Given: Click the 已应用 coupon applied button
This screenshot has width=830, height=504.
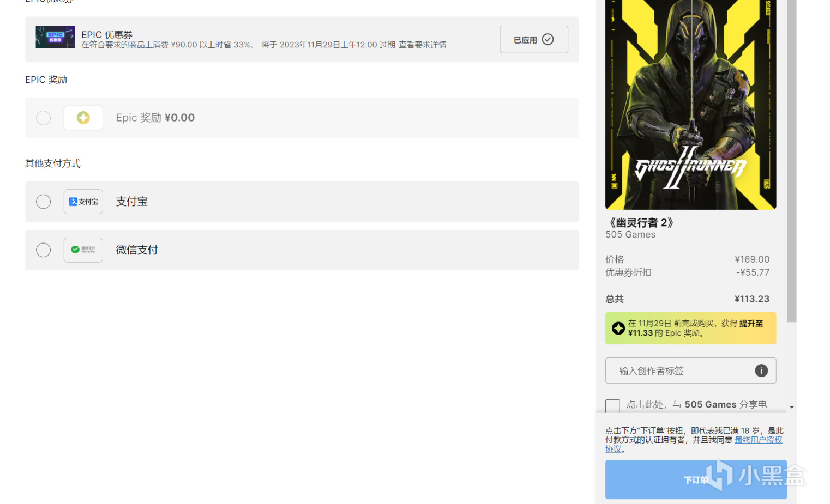Looking at the screenshot, I should coord(534,39).
